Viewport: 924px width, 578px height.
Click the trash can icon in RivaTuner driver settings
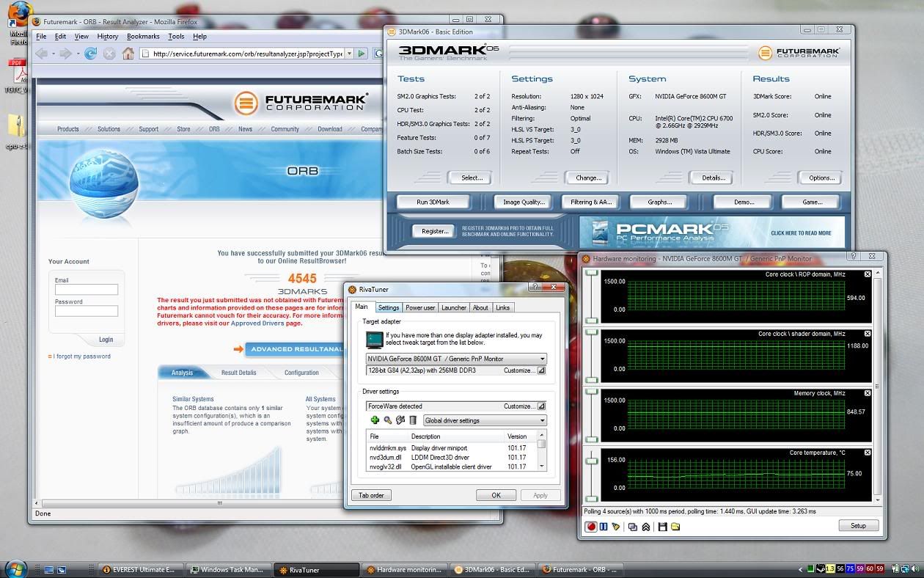[413, 420]
